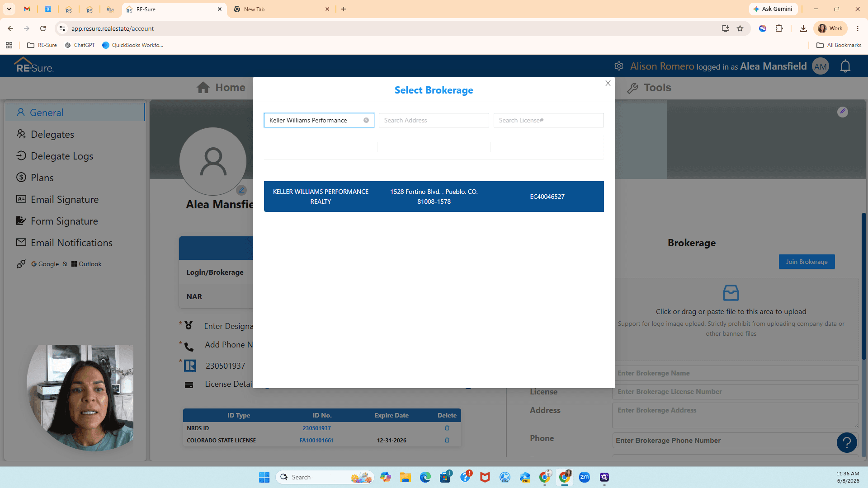The height and width of the screenshot is (488, 868).
Task: Open RE-Sure bookmarks folder
Action: tap(42, 45)
